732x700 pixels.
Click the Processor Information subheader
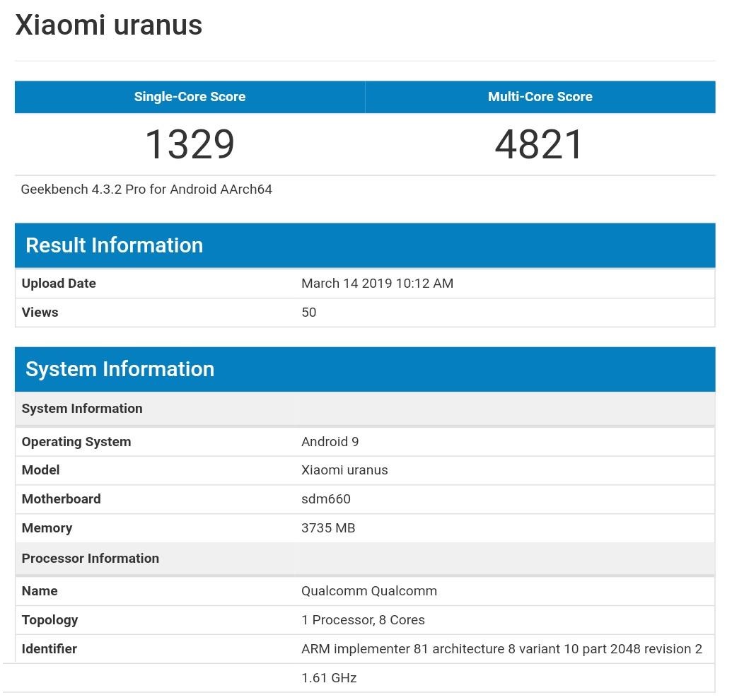click(90, 558)
